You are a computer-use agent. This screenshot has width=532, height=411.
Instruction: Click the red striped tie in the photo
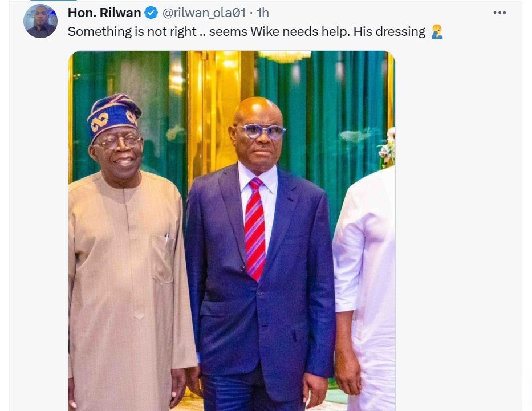coord(255,228)
